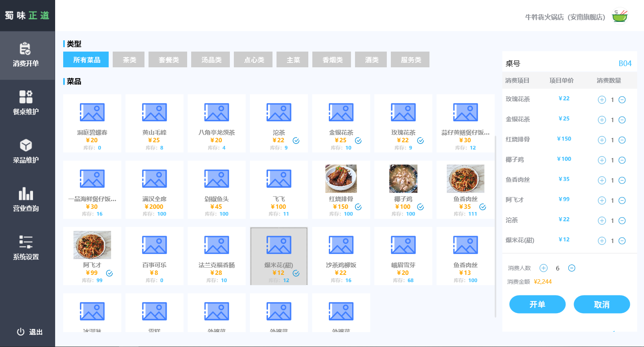The height and width of the screenshot is (347, 644).
Task: Click the 红烧排骨 dish photo
Action: point(341,179)
